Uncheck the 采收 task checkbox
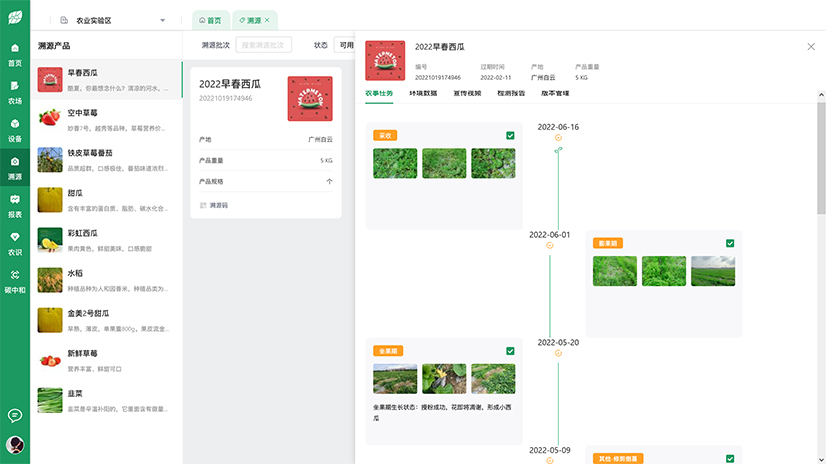Image resolution: width=826 pixels, height=464 pixels. (510, 135)
